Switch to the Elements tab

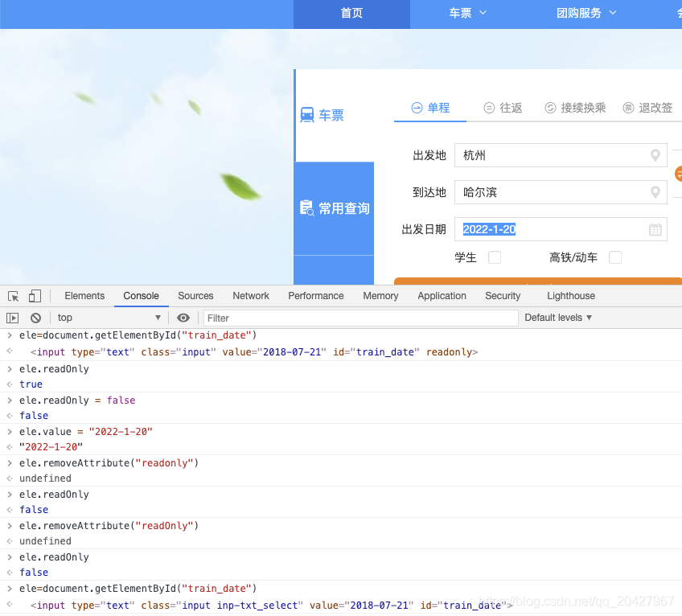coord(84,296)
